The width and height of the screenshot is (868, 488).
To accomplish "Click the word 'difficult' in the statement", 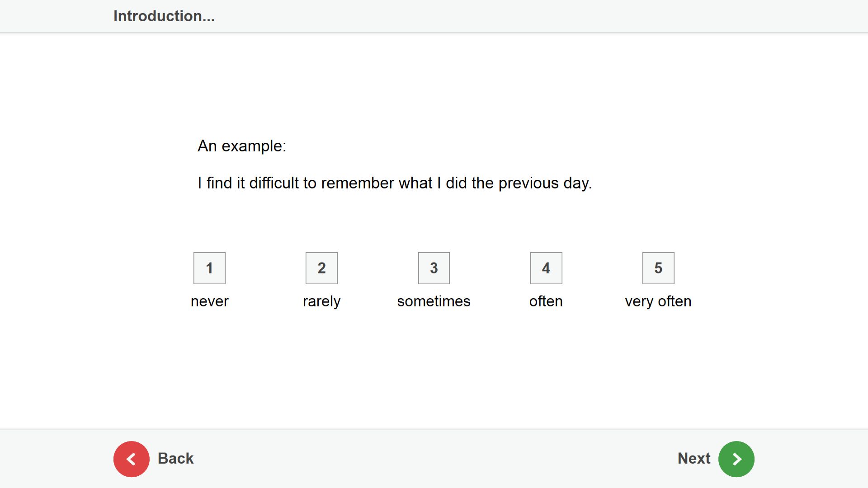I will click(274, 183).
